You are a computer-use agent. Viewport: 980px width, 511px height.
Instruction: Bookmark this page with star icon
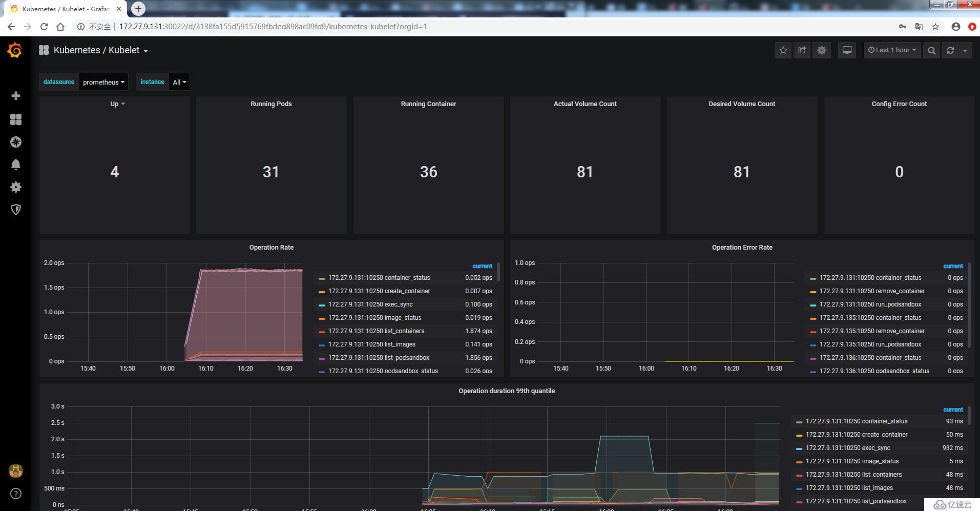(935, 27)
